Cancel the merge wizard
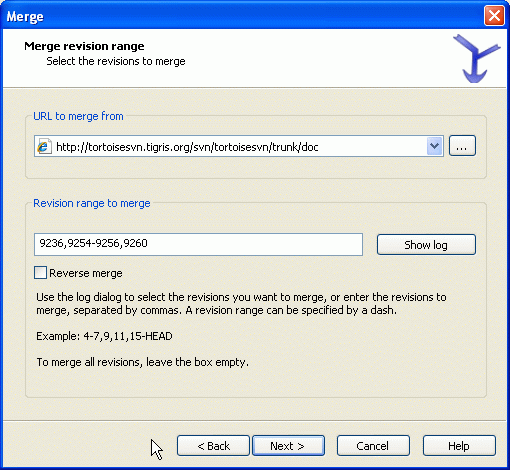Screen dimensions: 510x470 [373, 446]
